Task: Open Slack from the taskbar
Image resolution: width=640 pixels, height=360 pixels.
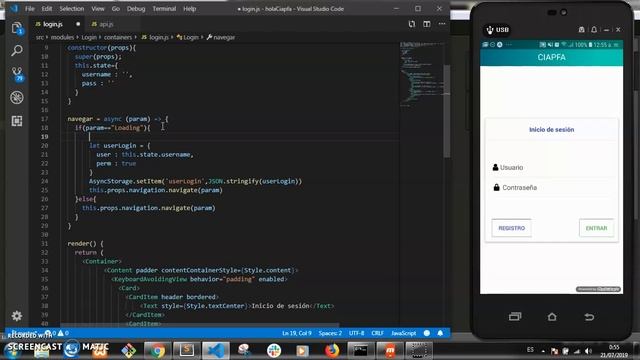Action: [274, 351]
